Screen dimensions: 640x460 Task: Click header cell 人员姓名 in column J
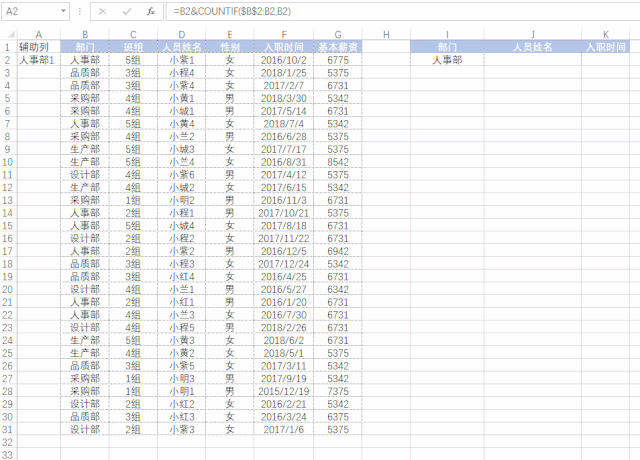click(533, 47)
